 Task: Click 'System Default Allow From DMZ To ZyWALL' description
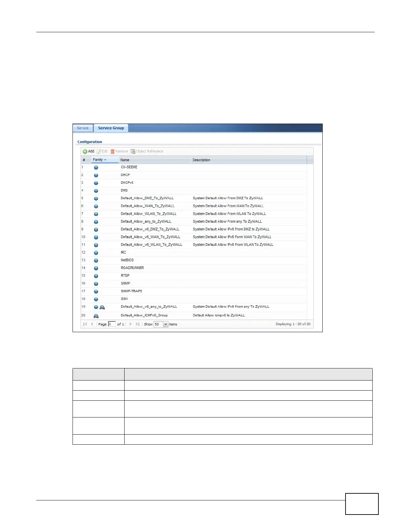(228, 198)
